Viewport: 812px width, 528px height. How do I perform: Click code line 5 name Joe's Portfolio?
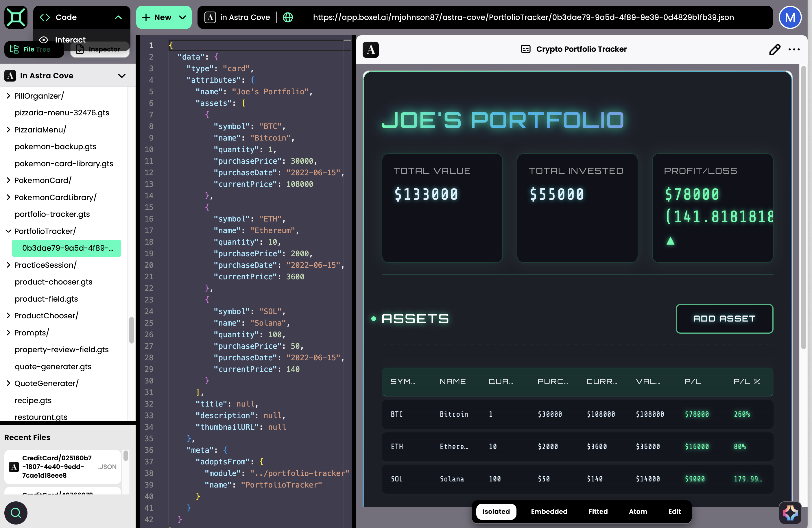[254, 91]
